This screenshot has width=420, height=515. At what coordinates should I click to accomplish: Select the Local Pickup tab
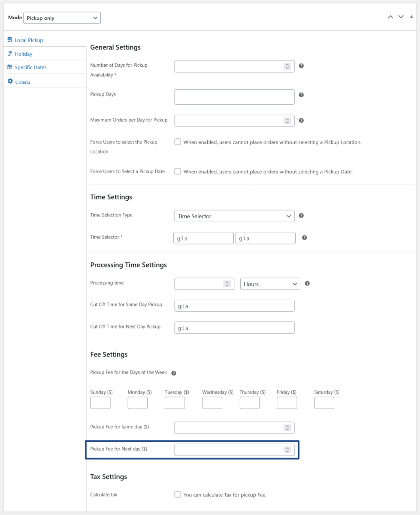[29, 40]
